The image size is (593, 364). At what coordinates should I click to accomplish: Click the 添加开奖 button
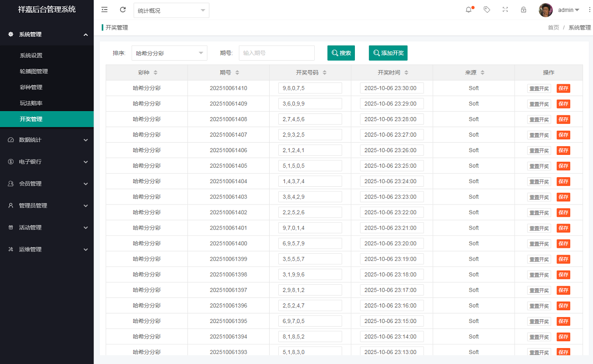pos(388,53)
